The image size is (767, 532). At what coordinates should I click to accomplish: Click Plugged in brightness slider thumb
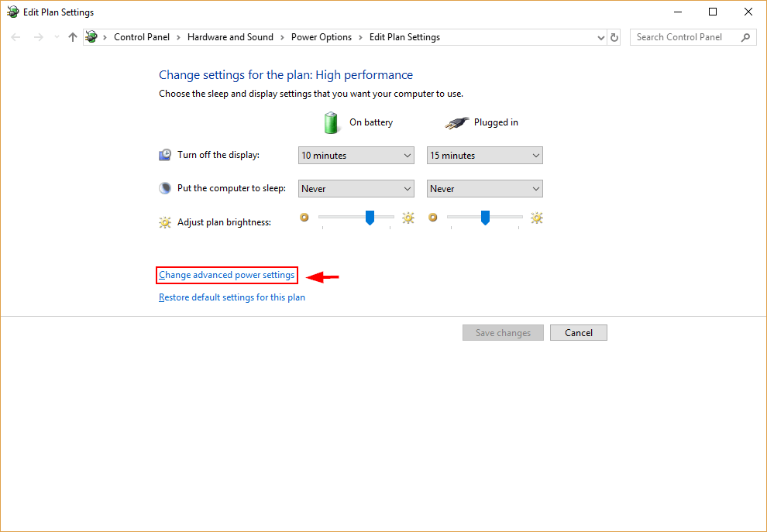(x=485, y=218)
